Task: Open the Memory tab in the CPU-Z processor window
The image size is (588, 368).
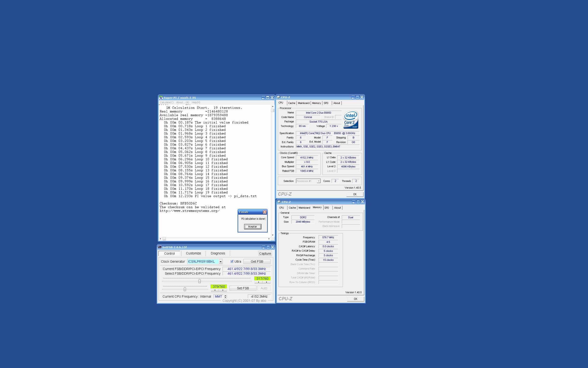Action: coord(316,103)
